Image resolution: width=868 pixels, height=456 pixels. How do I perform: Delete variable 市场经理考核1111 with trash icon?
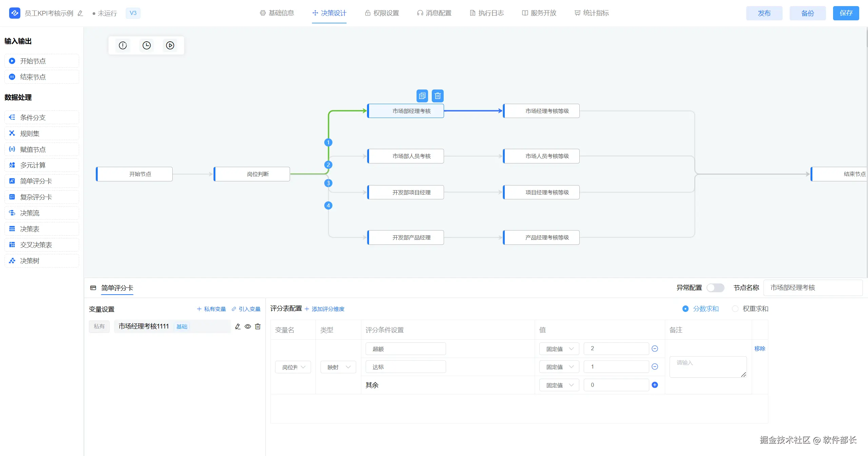coord(258,326)
